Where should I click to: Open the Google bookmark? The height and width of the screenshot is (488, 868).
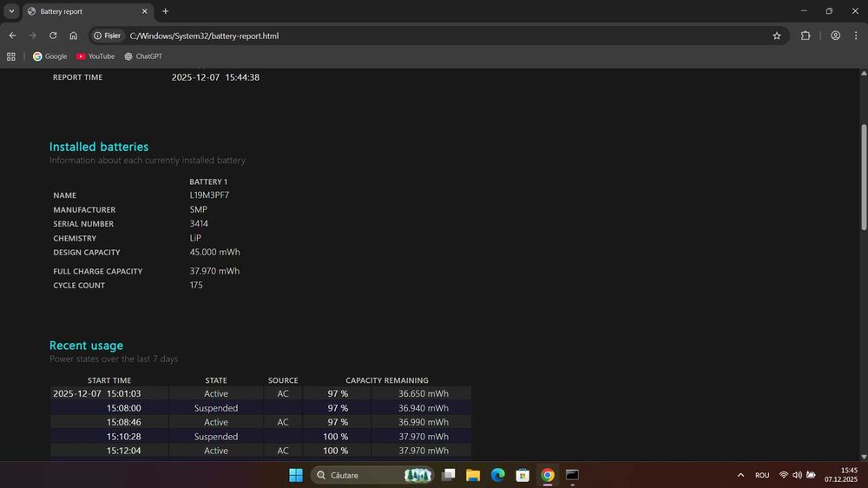tap(49, 56)
